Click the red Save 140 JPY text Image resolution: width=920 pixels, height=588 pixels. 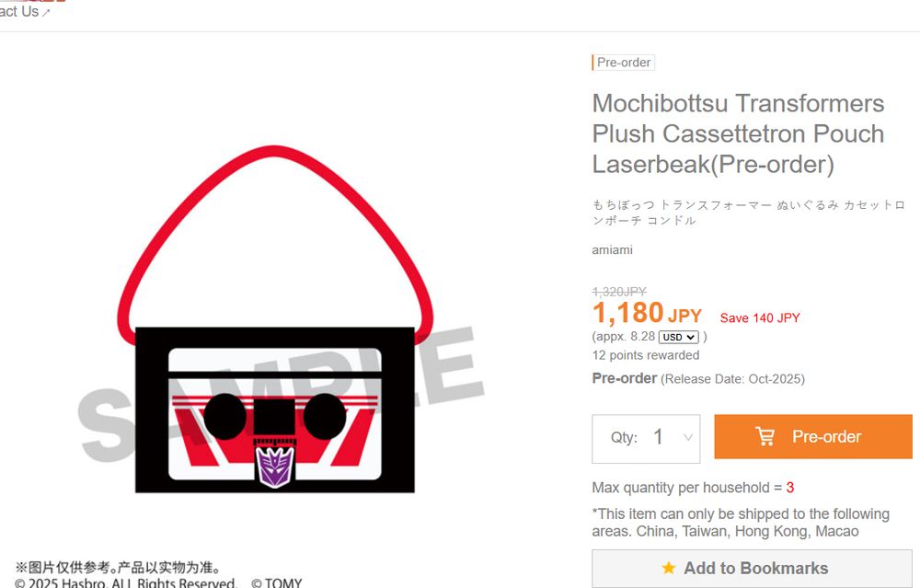click(x=760, y=318)
